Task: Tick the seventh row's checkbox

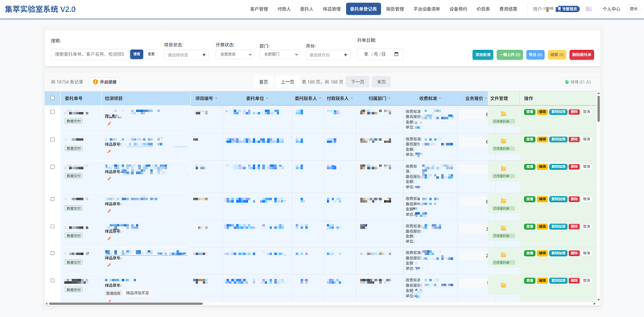Action: (52, 281)
